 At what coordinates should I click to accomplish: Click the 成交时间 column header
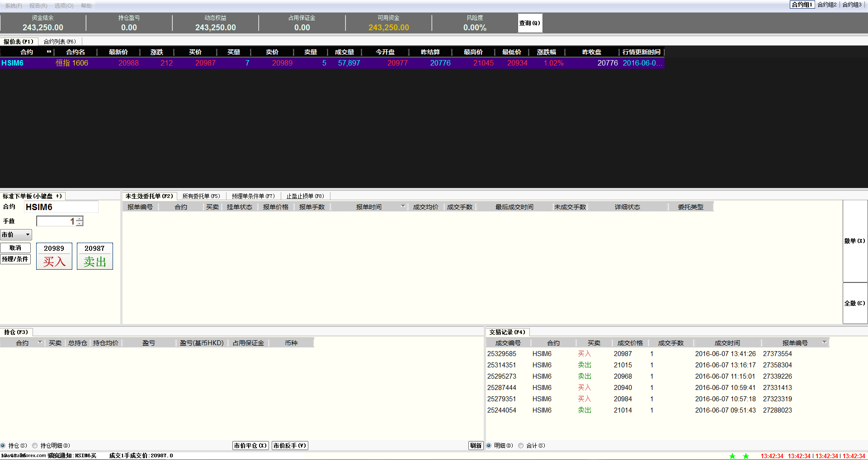tap(727, 343)
